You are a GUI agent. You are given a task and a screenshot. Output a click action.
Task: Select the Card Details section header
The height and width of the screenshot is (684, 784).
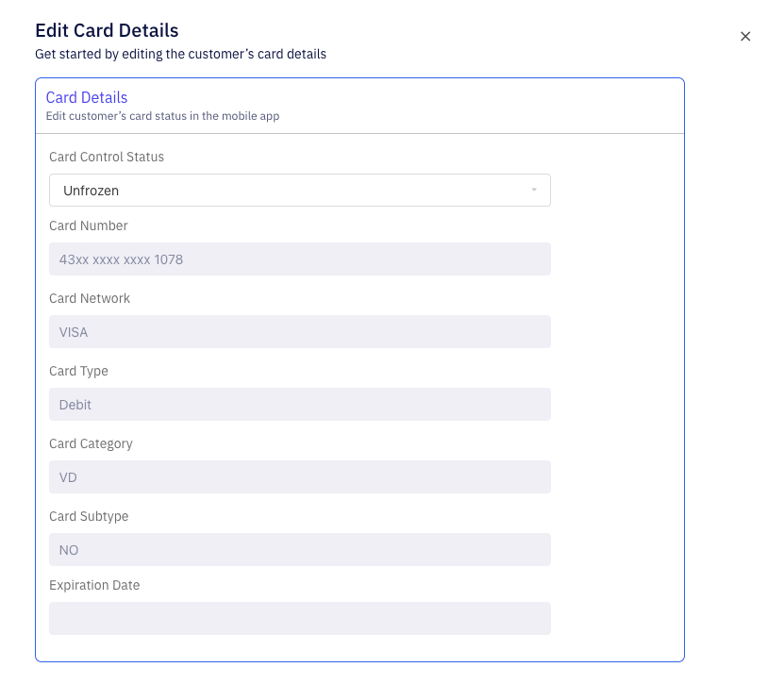(x=87, y=97)
